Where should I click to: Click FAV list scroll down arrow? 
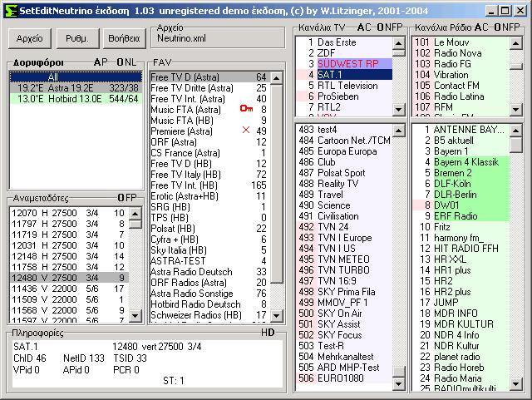tap(277, 315)
